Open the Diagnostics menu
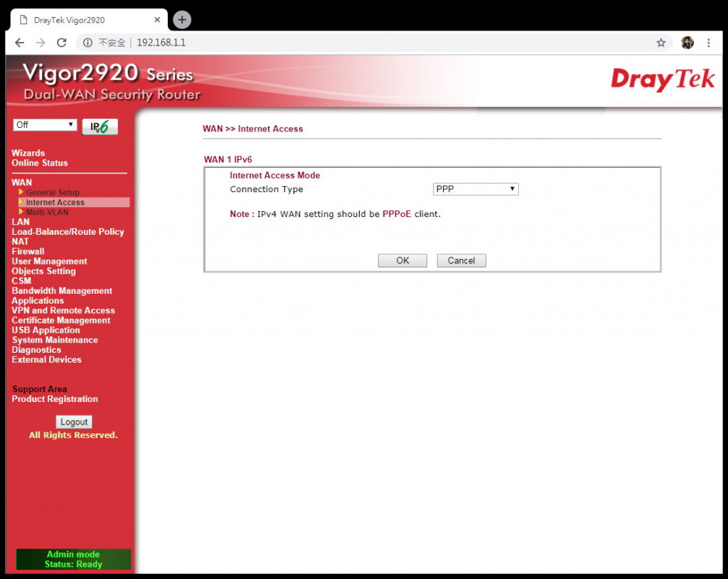Viewport: 728px width, 579px height. pos(36,349)
